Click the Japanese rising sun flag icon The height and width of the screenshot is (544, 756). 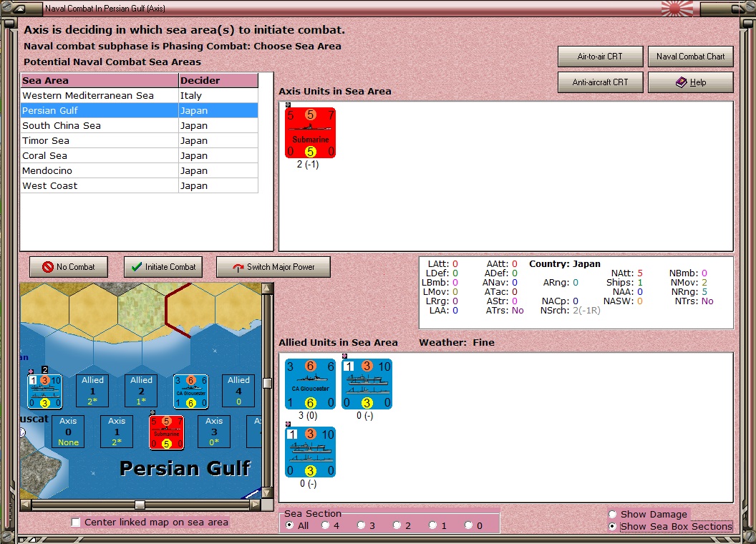[x=677, y=8]
